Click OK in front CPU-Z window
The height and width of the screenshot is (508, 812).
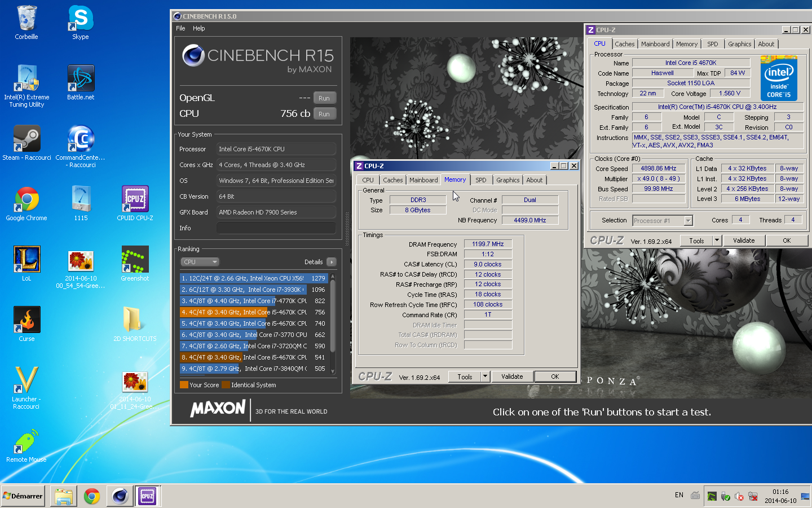(555, 376)
